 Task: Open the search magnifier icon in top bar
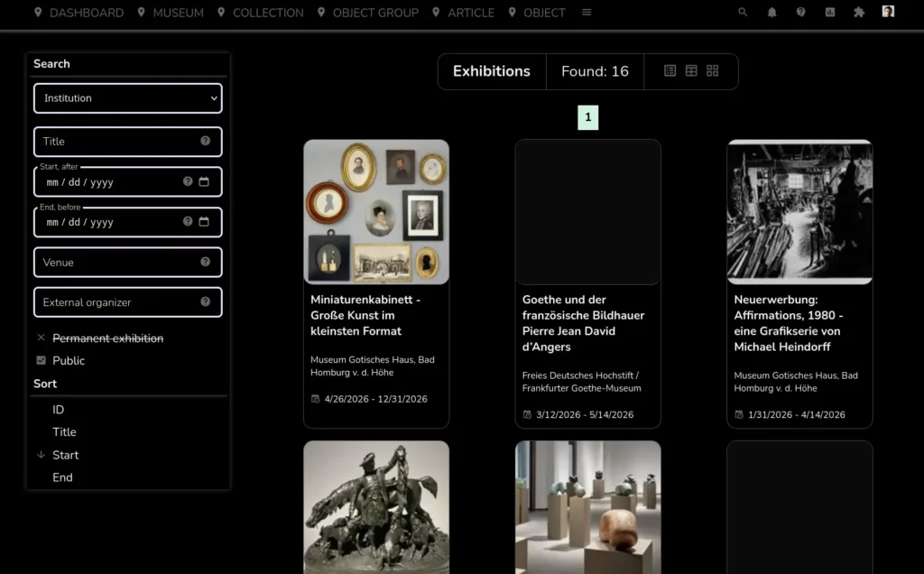[x=743, y=12]
